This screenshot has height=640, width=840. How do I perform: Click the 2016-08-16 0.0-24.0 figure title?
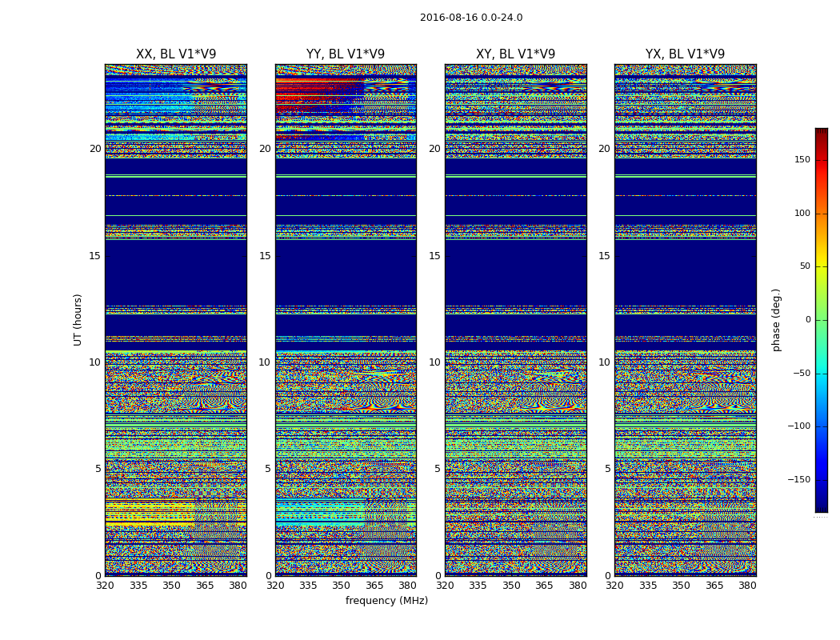pyautogui.click(x=471, y=18)
